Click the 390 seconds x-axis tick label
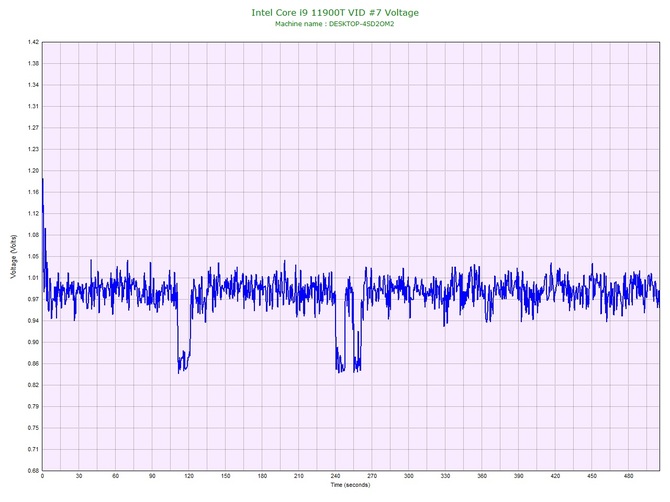Screen dimensions: 670x502 point(519,476)
